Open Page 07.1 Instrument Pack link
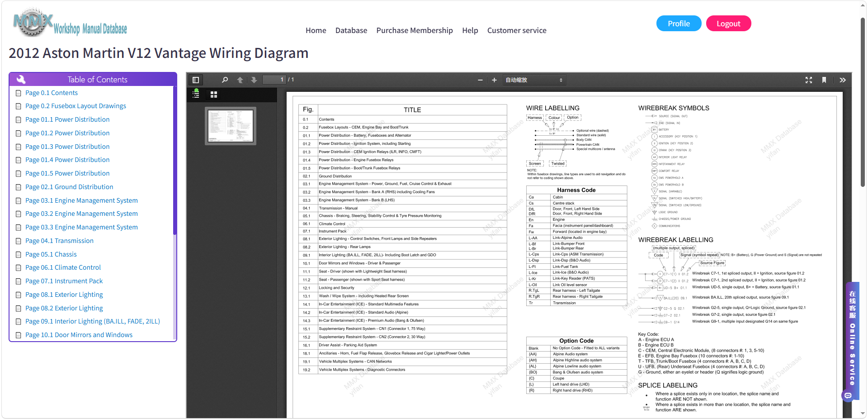Image resolution: width=868 pixels, height=419 pixels. pyautogui.click(x=64, y=281)
